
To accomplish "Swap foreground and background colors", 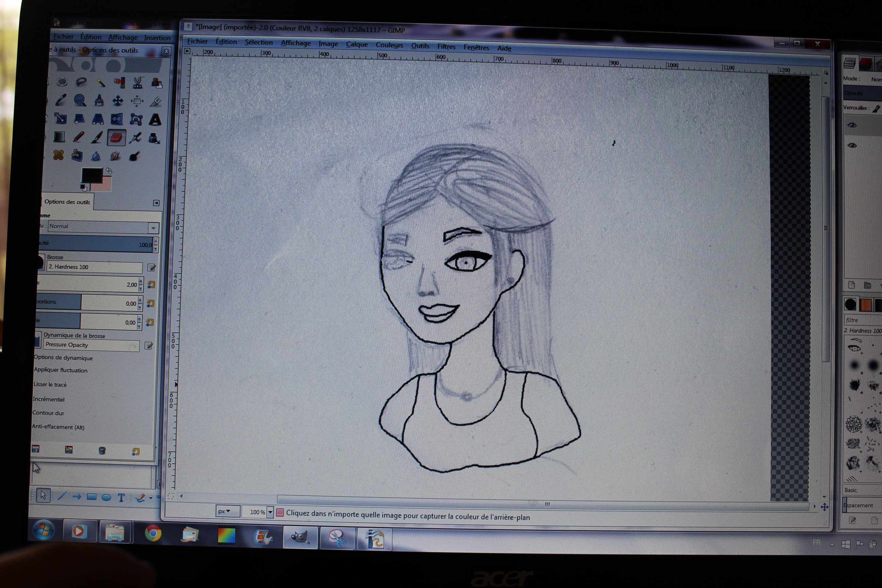I will (109, 171).
